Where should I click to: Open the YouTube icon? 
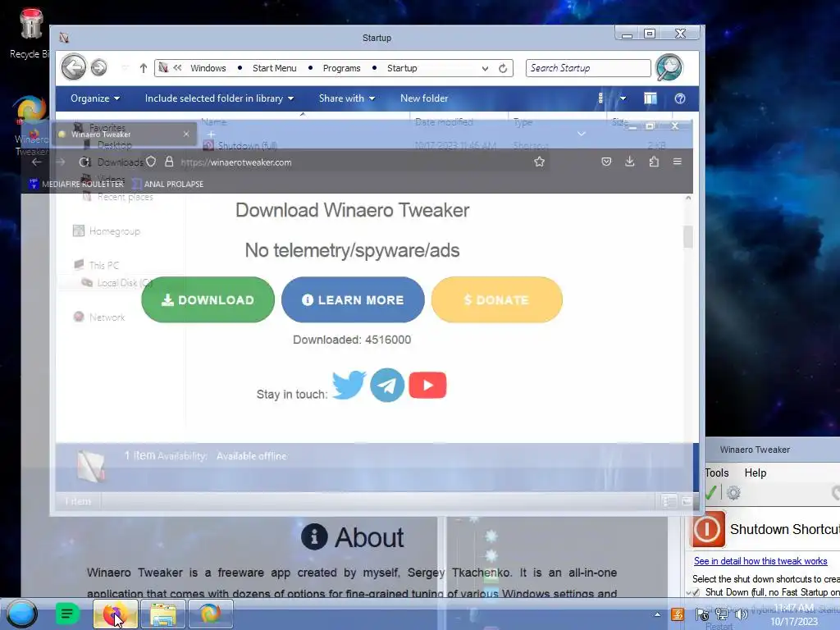(x=427, y=386)
